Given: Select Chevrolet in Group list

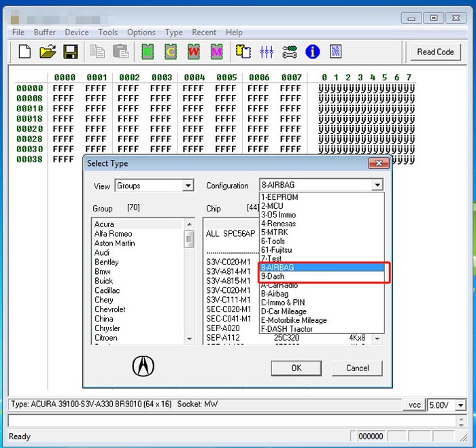Looking at the screenshot, I should (137, 309).
